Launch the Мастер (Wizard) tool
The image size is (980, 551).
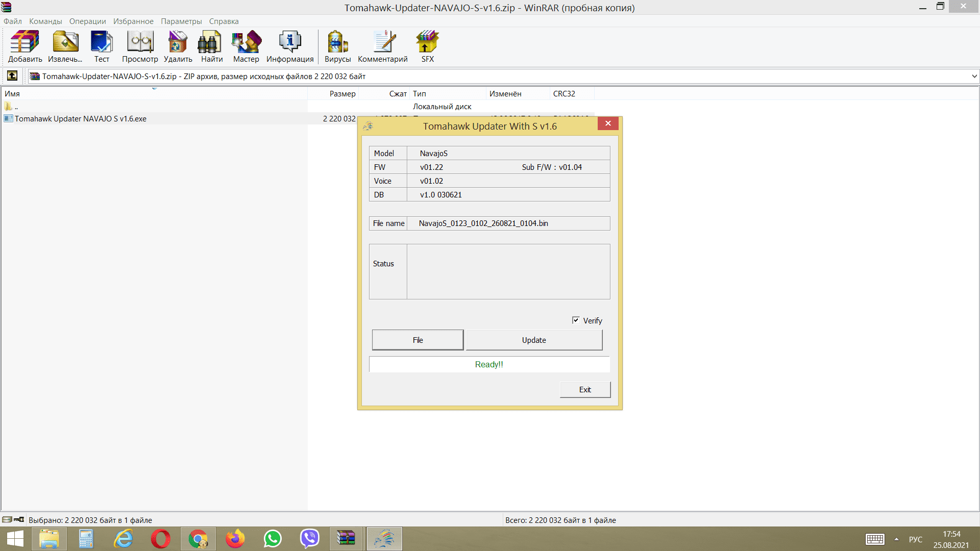pyautogui.click(x=246, y=46)
